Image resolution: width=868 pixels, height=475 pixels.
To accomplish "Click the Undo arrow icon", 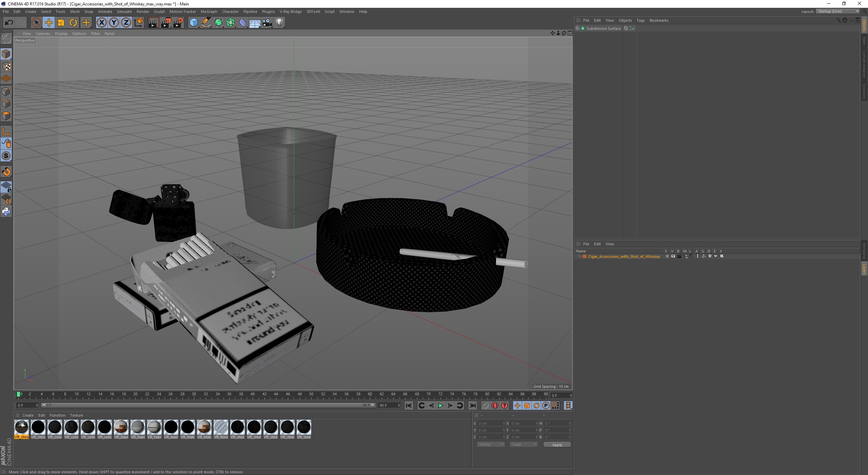I will click(x=9, y=23).
